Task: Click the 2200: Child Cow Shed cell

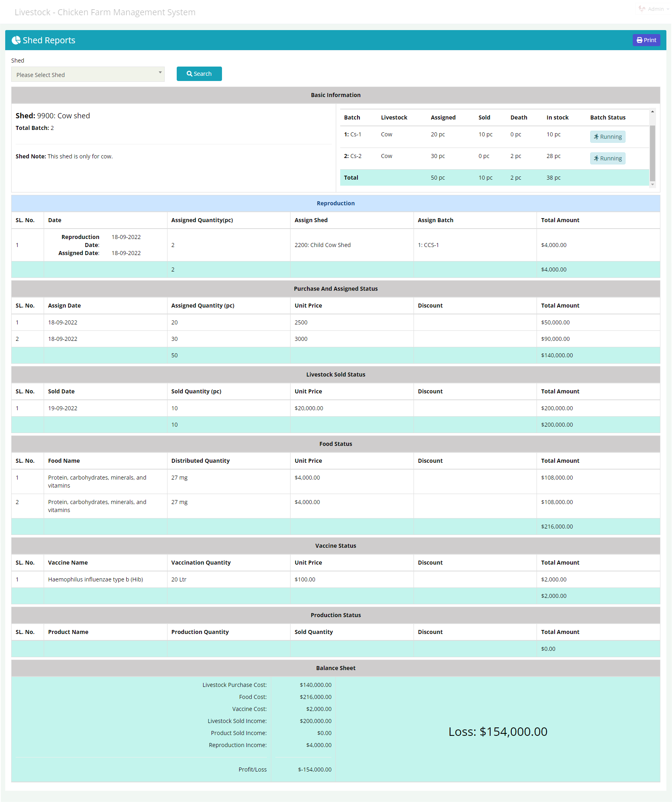Action: coord(322,245)
